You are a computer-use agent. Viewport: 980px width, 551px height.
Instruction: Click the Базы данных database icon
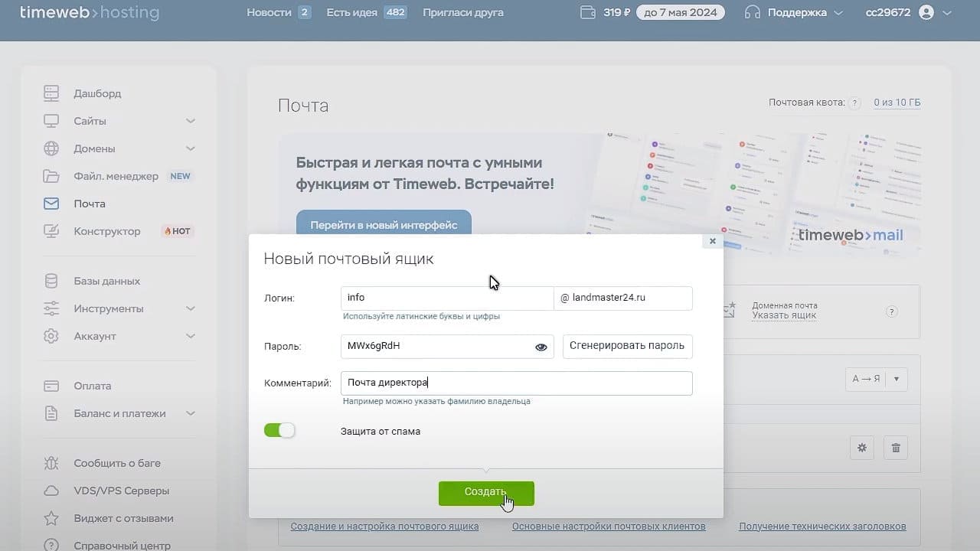pyautogui.click(x=51, y=281)
